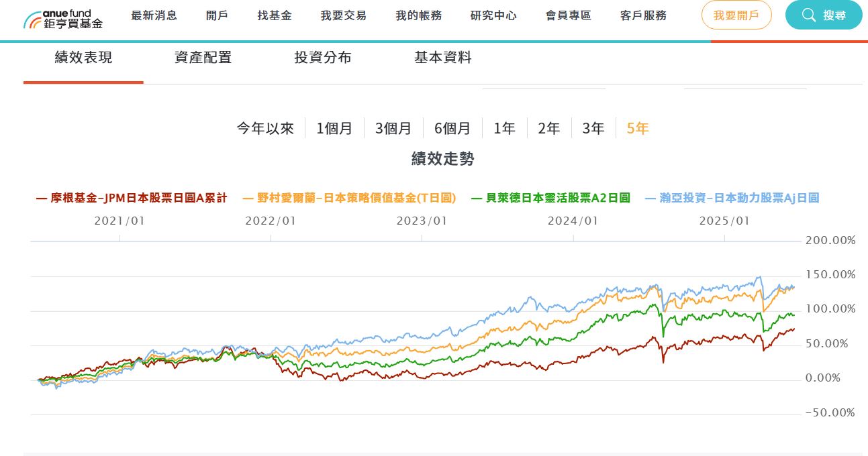Open the 研究中心 menu
This screenshot has width=868, height=456.
[494, 15]
